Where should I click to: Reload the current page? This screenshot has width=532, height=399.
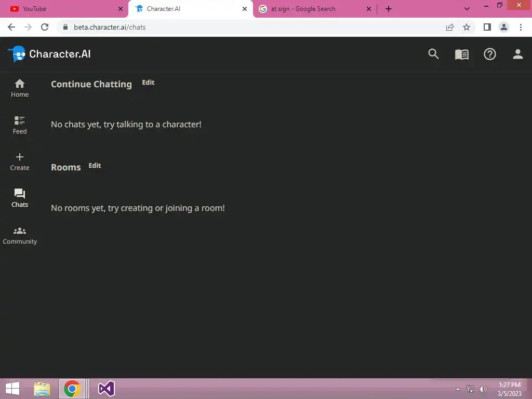coord(45,27)
